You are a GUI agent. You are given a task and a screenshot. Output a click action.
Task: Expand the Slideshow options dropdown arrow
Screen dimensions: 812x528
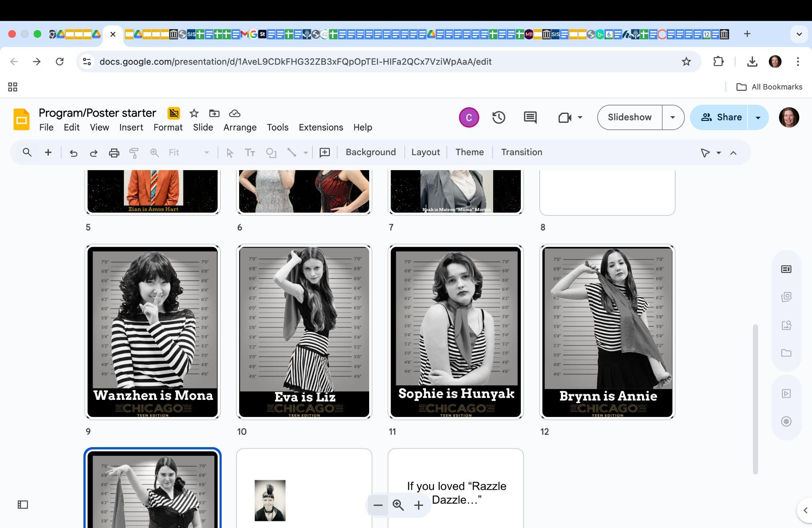click(672, 117)
